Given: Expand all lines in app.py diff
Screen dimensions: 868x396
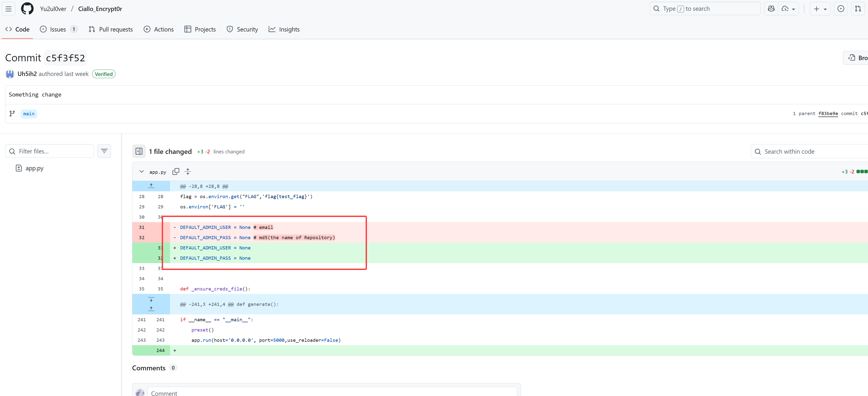Looking at the screenshot, I should pyautogui.click(x=188, y=171).
